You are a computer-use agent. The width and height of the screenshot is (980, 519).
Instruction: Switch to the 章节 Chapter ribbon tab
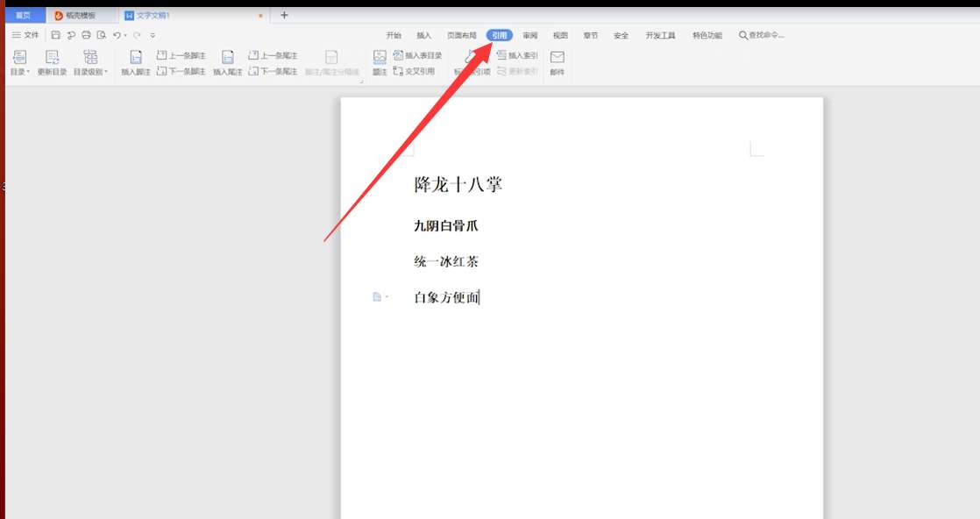[591, 36]
